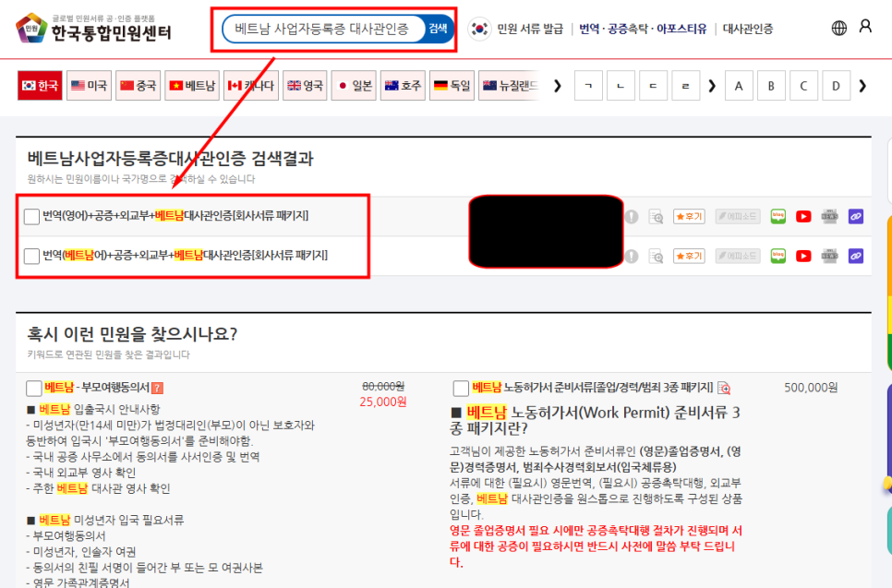Click 에피소드 button in 번역(영어) row

(738, 217)
